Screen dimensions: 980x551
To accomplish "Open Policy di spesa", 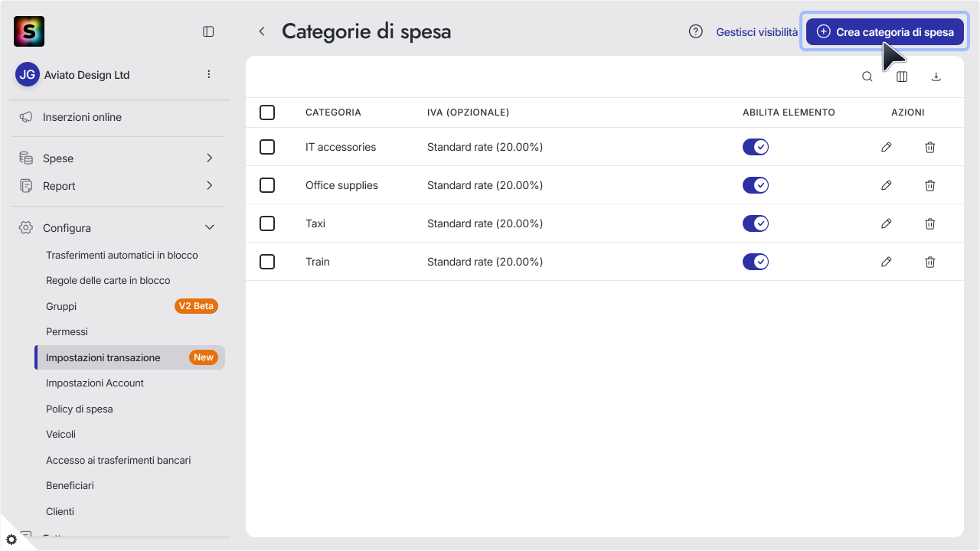I will pyautogui.click(x=79, y=409).
